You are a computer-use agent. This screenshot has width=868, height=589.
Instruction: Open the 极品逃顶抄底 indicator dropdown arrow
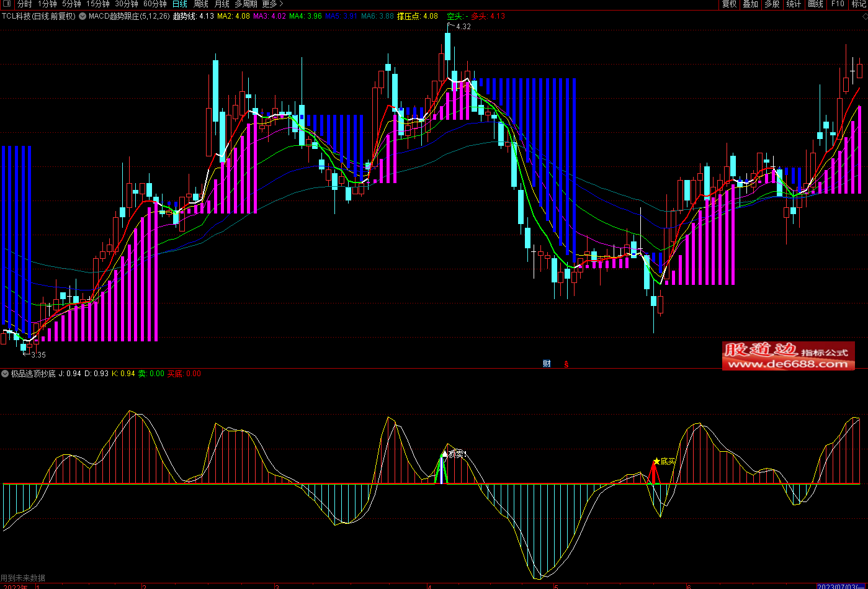click(5, 374)
